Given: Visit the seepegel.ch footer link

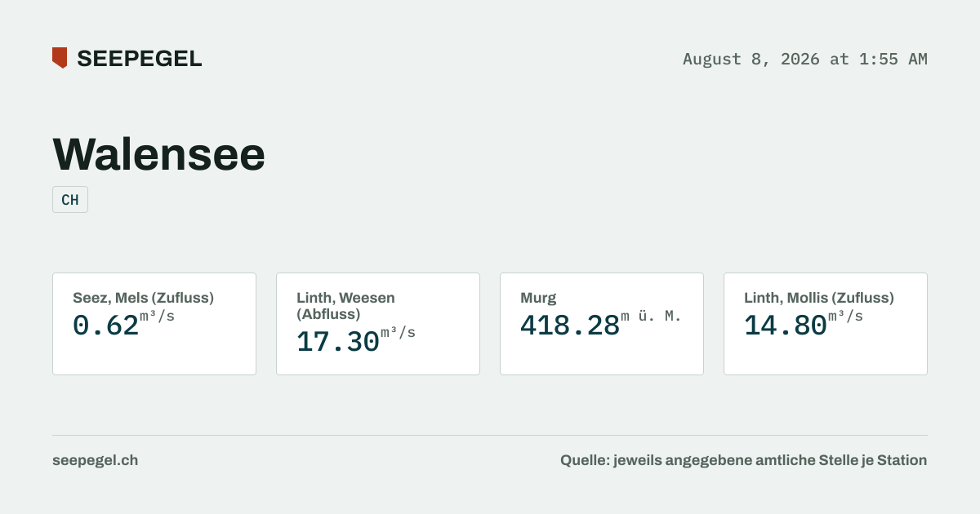Looking at the screenshot, I should [95, 460].
